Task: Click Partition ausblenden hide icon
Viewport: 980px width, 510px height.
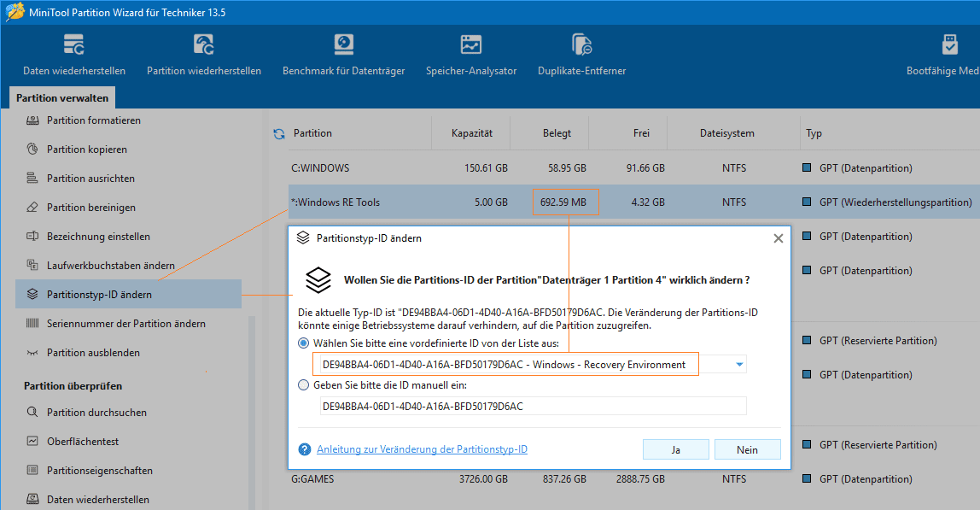Action: [32, 352]
